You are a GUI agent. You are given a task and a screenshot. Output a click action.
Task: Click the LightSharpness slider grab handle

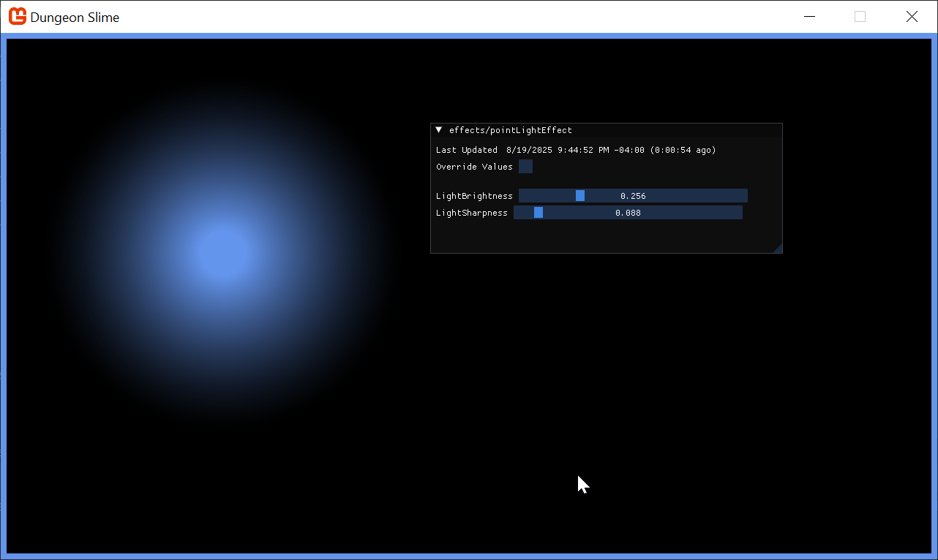[539, 213]
